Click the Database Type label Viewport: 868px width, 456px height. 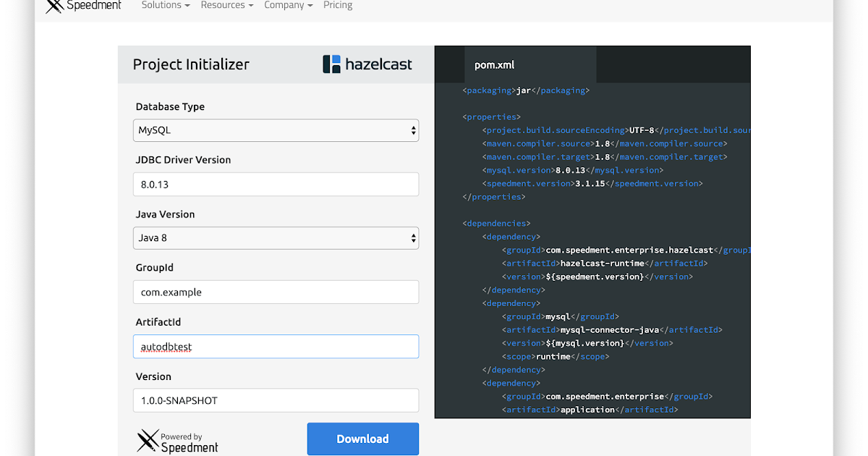(170, 106)
